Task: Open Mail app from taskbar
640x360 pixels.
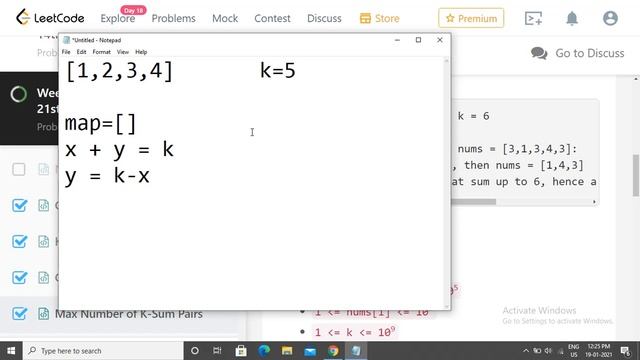Action: [310, 351]
